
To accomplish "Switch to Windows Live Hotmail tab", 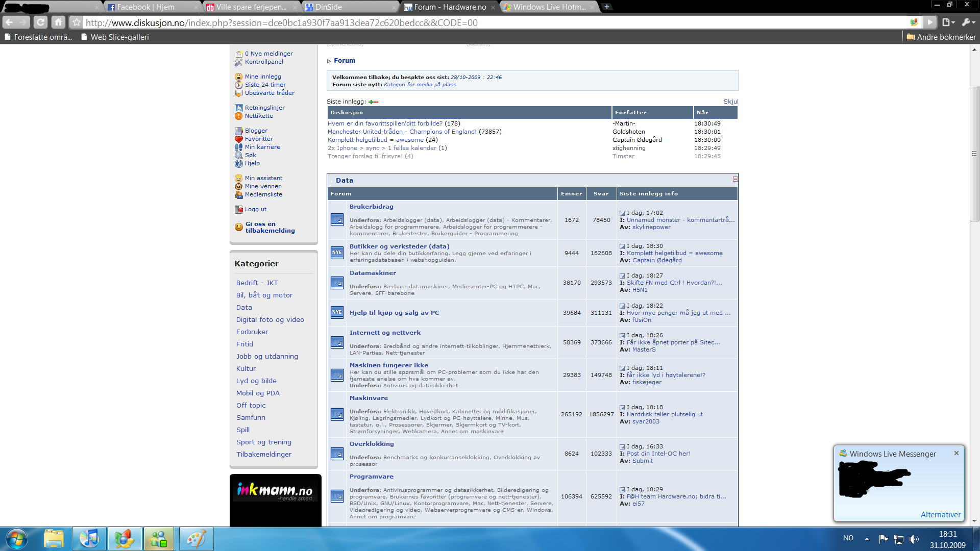I will [x=549, y=7].
